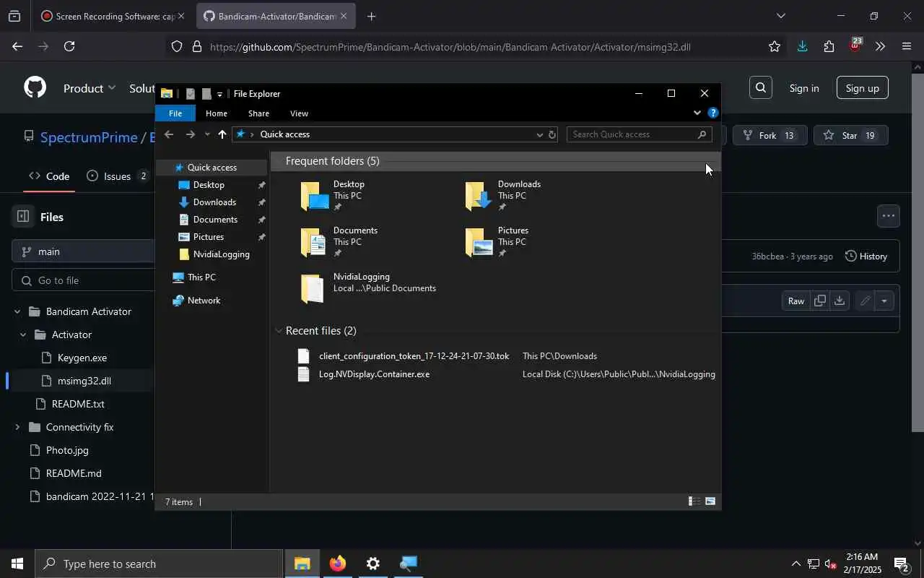
Task: Open the address bar history dropdown
Action: tap(539, 134)
